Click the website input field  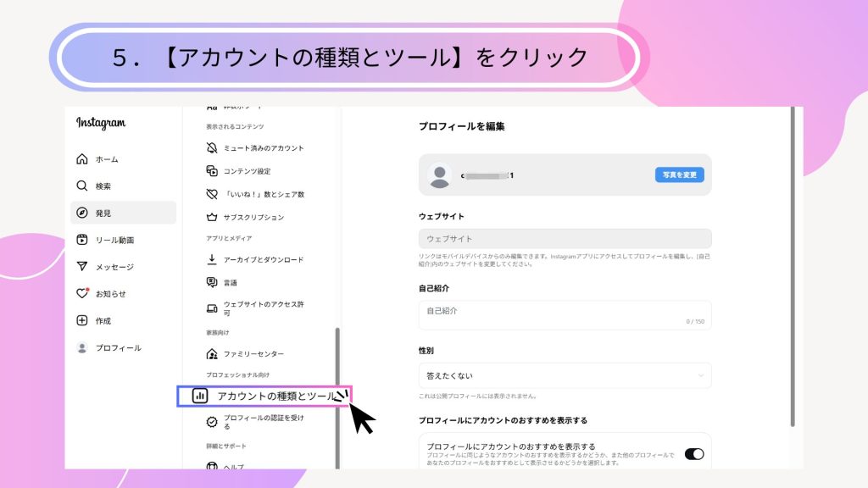pyautogui.click(x=565, y=239)
